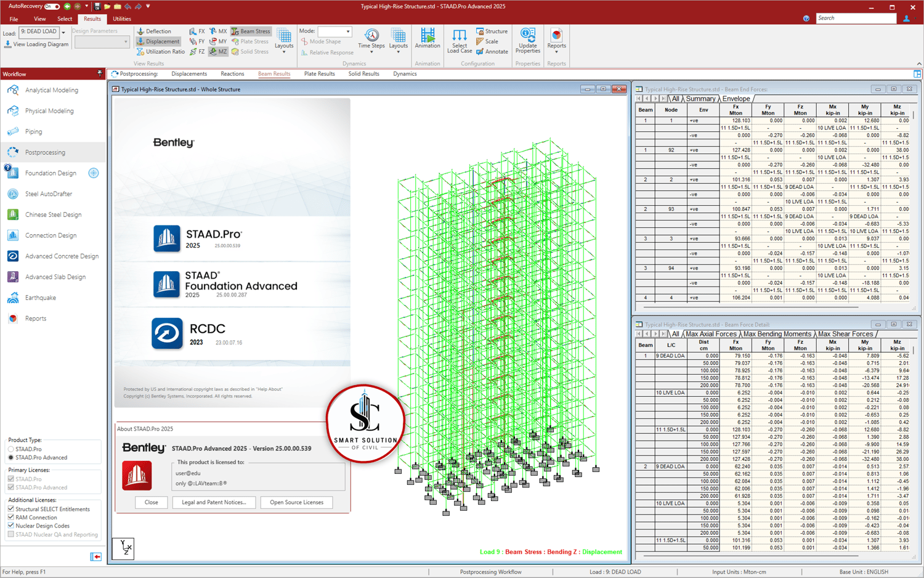Open quick access toolbar customize arrow
This screenshot has height=578, width=924.
click(x=148, y=6)
